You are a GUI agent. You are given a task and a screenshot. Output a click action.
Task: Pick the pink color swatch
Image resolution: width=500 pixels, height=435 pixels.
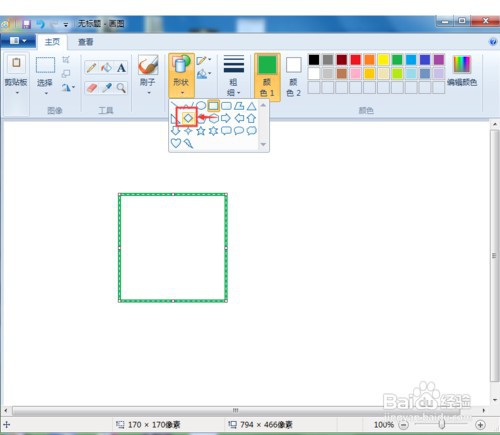355,74
